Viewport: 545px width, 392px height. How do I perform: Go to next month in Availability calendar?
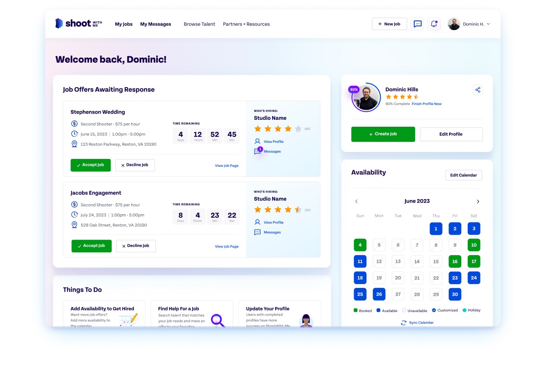[x=478, y=201]
